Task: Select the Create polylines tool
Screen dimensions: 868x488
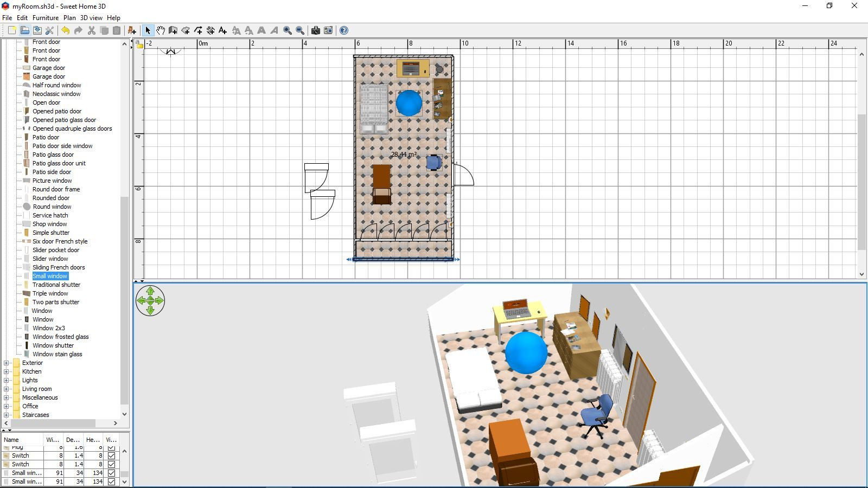Action: pos(198,30)
